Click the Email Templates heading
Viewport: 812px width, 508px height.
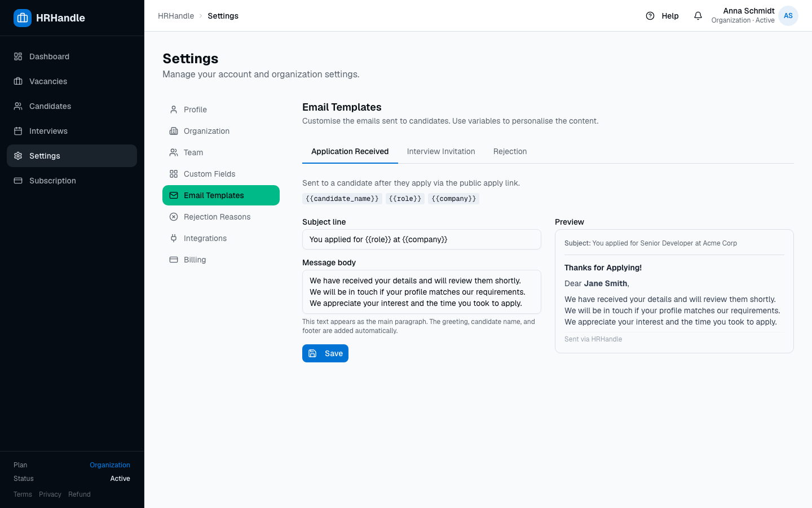(342, 107)
